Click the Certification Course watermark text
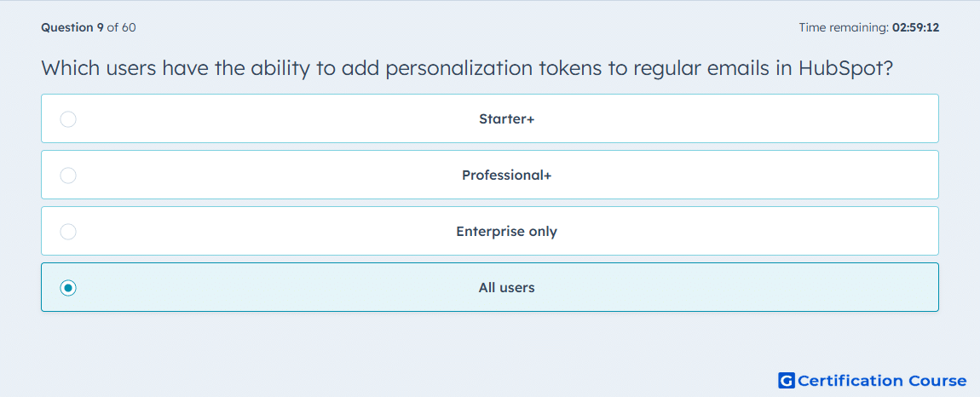 [882, 381]
